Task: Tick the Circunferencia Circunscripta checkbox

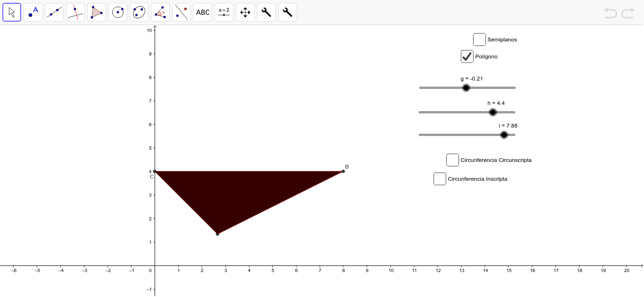Action: click(453, 160)
